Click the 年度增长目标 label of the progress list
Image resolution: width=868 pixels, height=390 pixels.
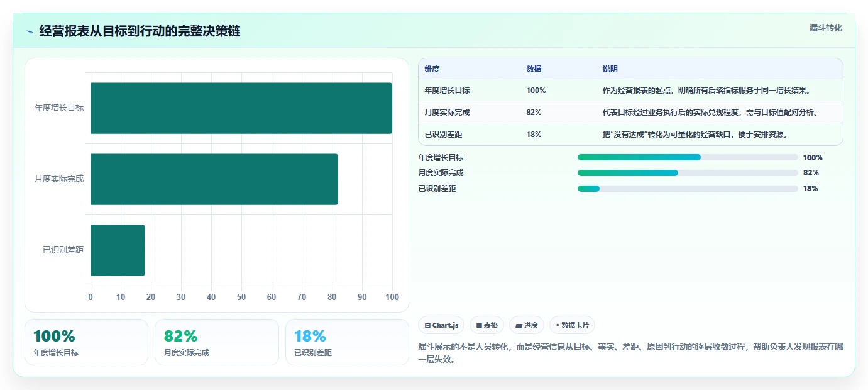click(441, 158)
